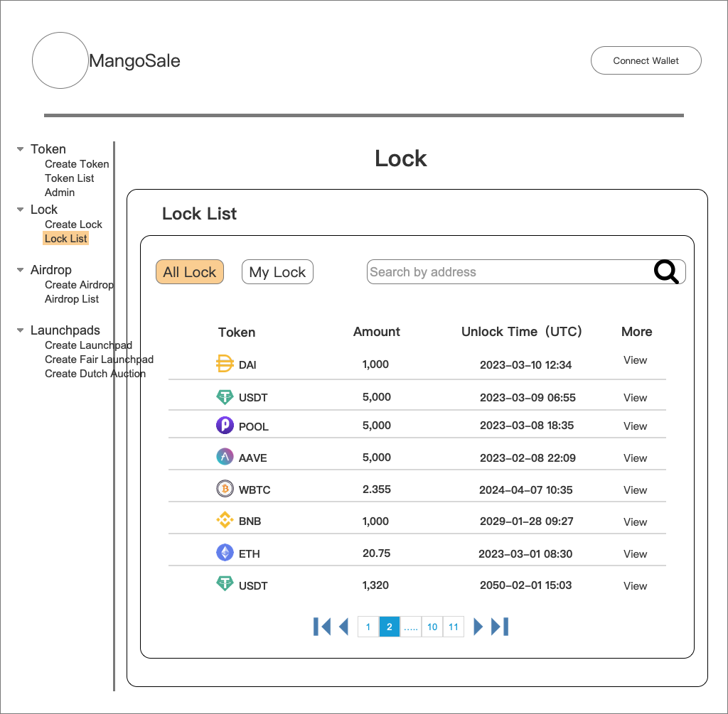Go to the next page arrow
Image resolution: width=728 pixels, height=714 pixels.
tap(478, 627)
